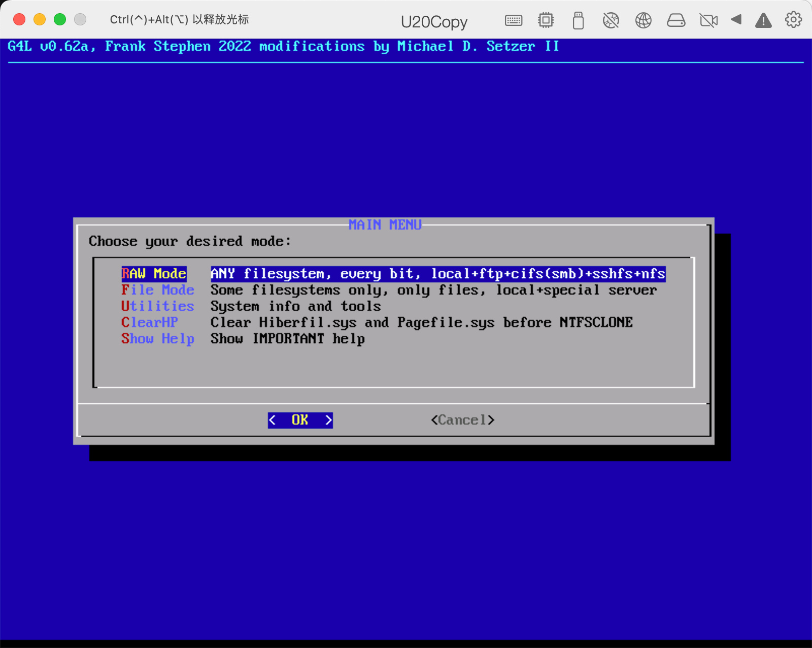
Task: Click the disconnected CD/disc icon
Action: coord(611,20)
